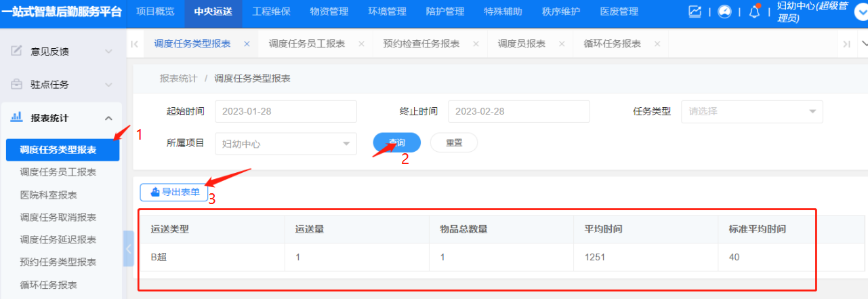Switch to 物资管理 in top navigation

pyautogui.click(x=329, y=12)
